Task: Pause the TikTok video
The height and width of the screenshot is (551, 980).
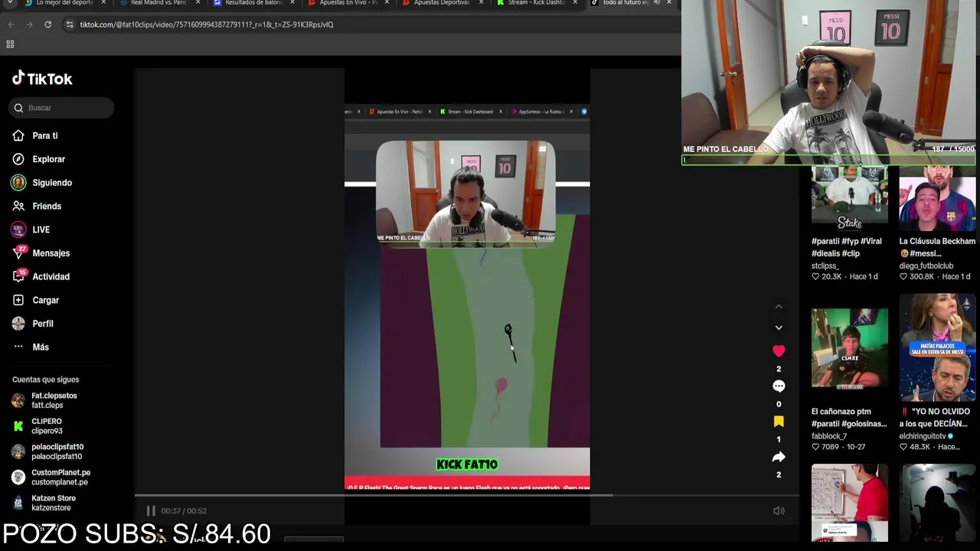Action: click(151, 510)
